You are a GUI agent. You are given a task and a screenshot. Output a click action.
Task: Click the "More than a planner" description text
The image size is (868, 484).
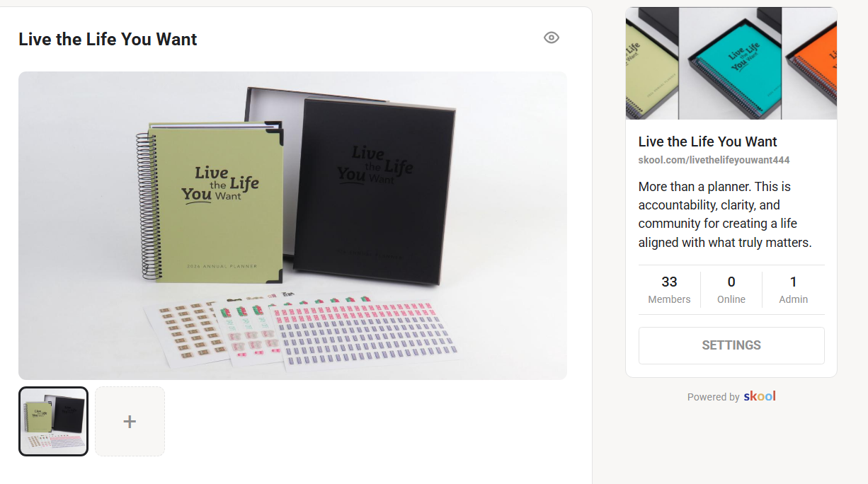point(725,214)
